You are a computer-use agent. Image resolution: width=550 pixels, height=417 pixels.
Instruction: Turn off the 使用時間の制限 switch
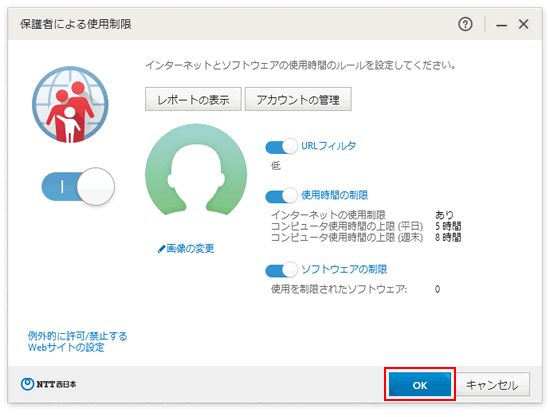(281, 196)
